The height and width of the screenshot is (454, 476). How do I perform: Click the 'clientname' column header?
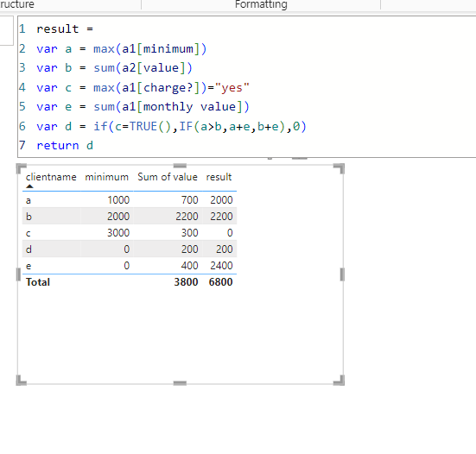(51, 177)
